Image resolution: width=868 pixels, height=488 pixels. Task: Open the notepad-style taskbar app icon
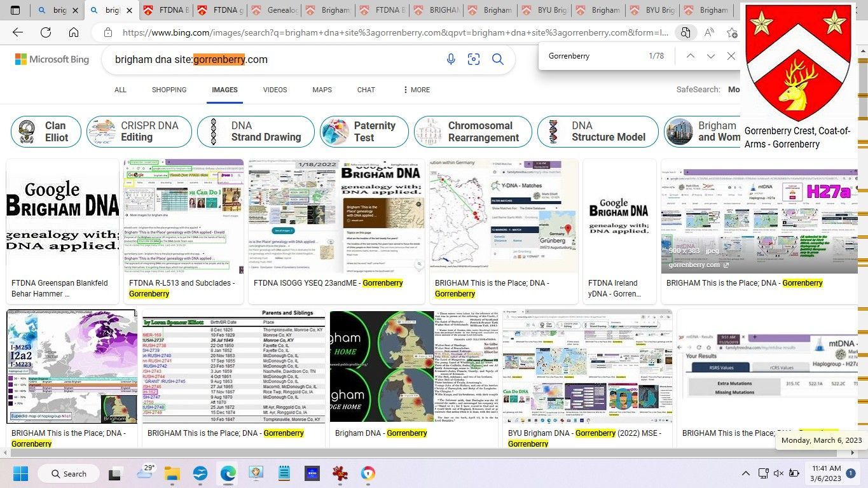(x=284, y=473)
